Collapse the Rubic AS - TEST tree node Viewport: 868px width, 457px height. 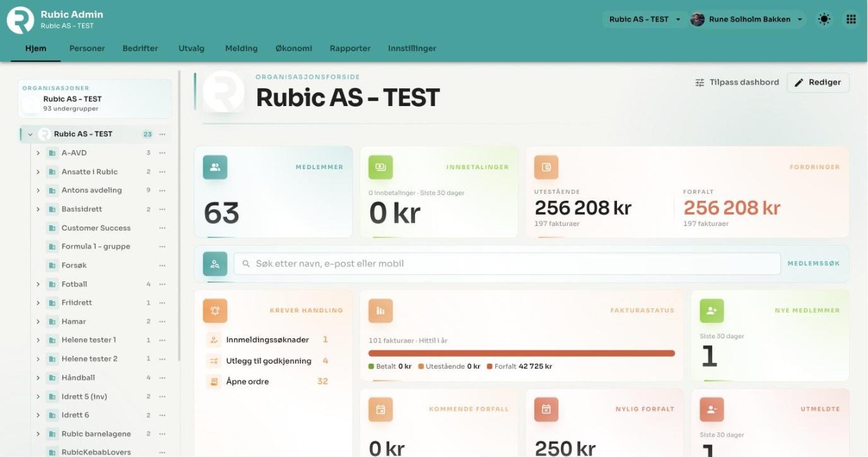pyautogui.click(x=30, y=134)
